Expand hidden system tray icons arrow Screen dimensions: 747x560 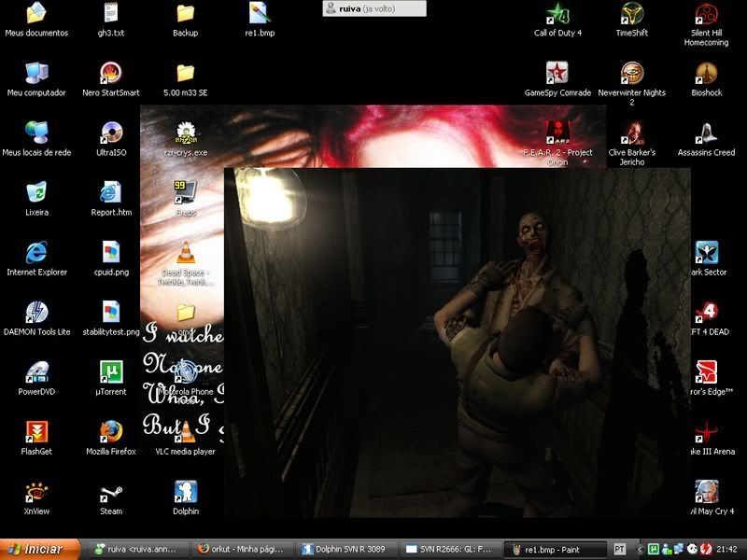point(640,549)
